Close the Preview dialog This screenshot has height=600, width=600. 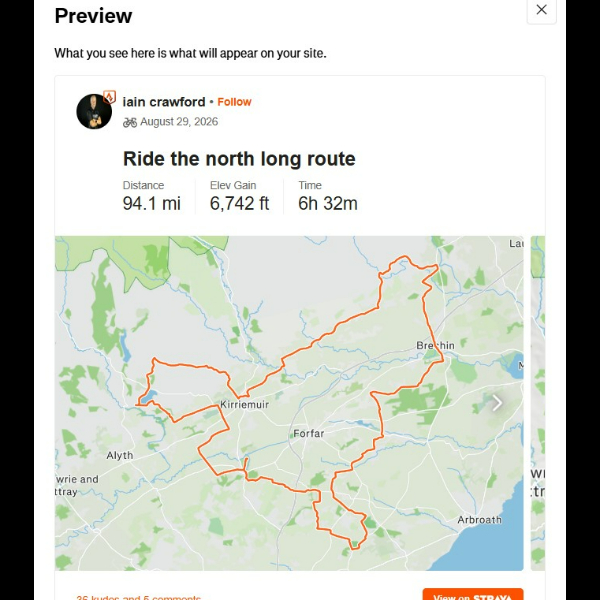pos(541,10)
